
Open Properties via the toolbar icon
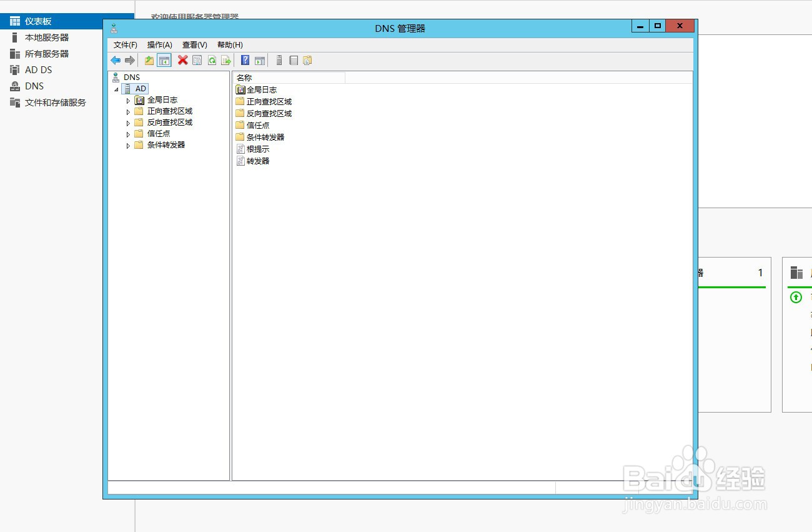click(x=197, y=61)
